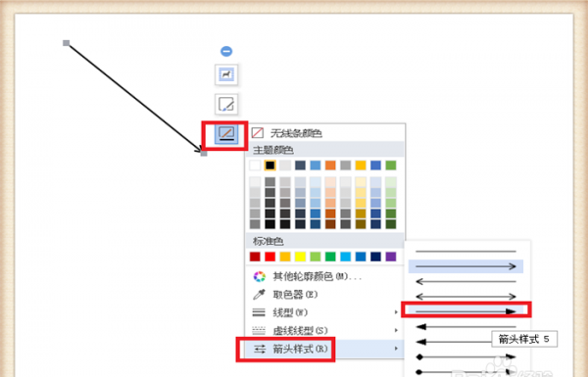Click the arrow line's start handle
The height and width of the screenshot is (377, 588).
point(66,43)
